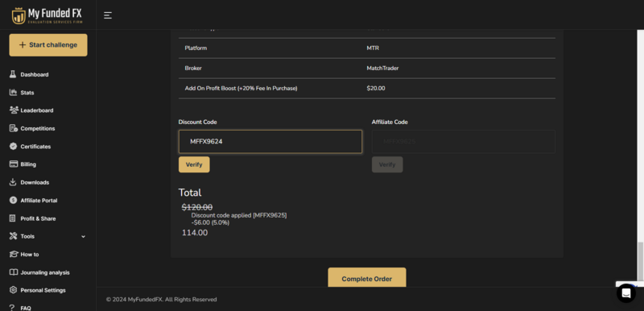Click the page vertical scrollbar thumb

[640, 260]
